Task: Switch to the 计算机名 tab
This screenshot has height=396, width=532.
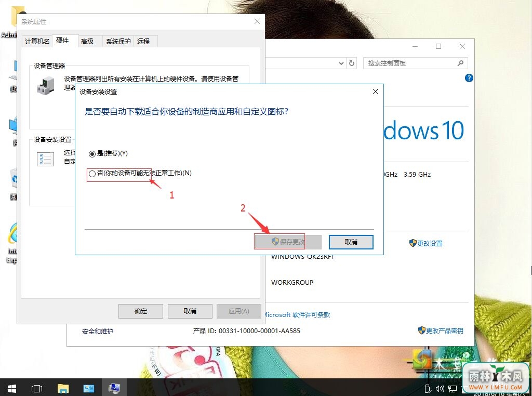Action: tap(37, 42)
